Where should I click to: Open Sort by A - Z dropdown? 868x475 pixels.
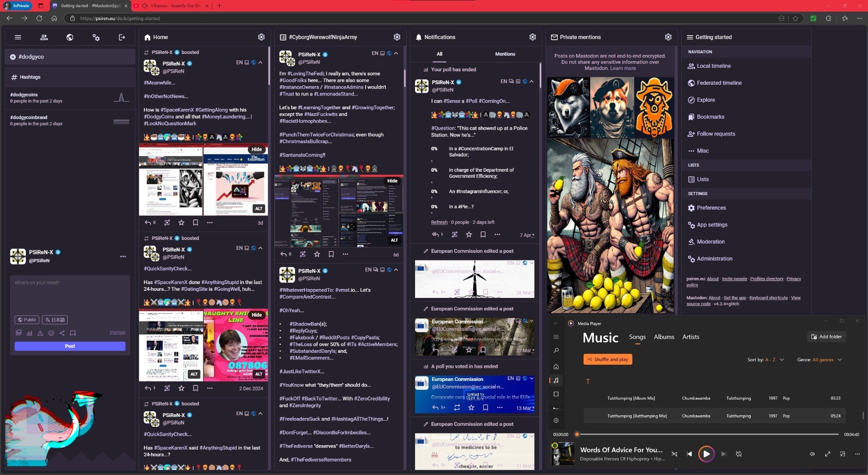(774, 360)
